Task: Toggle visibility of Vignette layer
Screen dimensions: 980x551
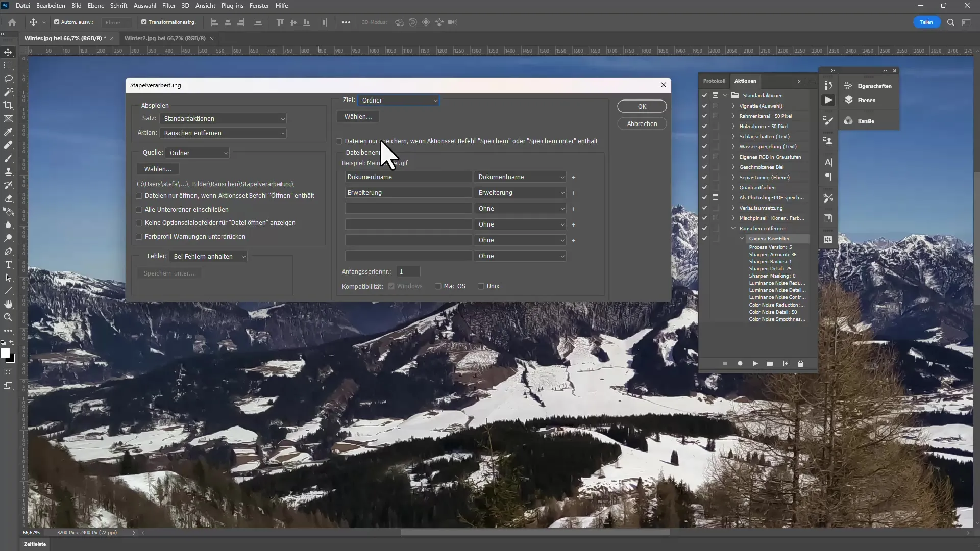Action: pos(705,106)
